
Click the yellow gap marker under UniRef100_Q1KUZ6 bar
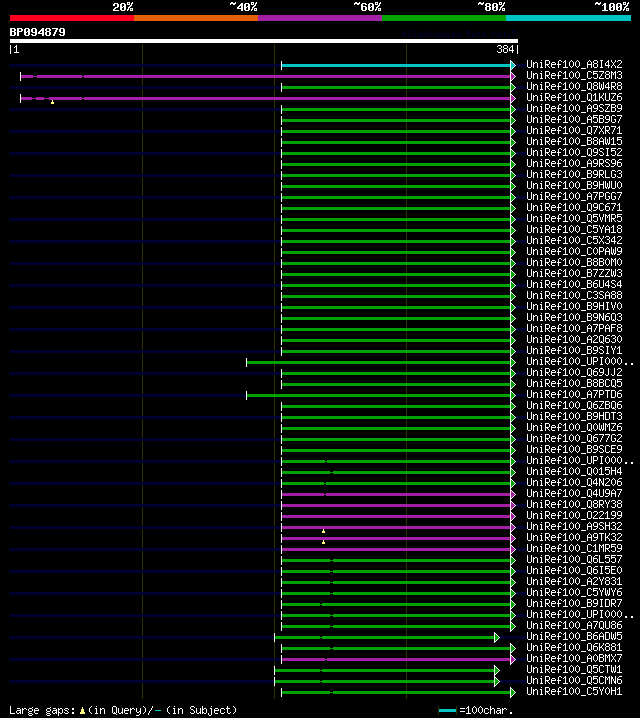[x=53, y=102]
